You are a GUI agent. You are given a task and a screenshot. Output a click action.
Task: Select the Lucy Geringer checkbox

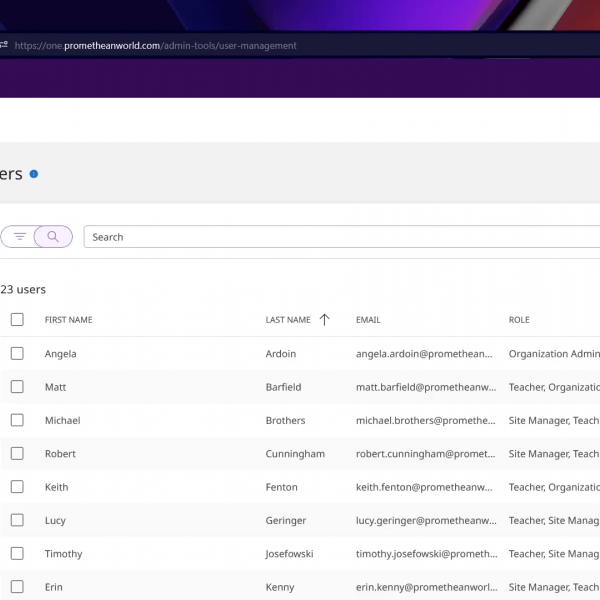17,520
